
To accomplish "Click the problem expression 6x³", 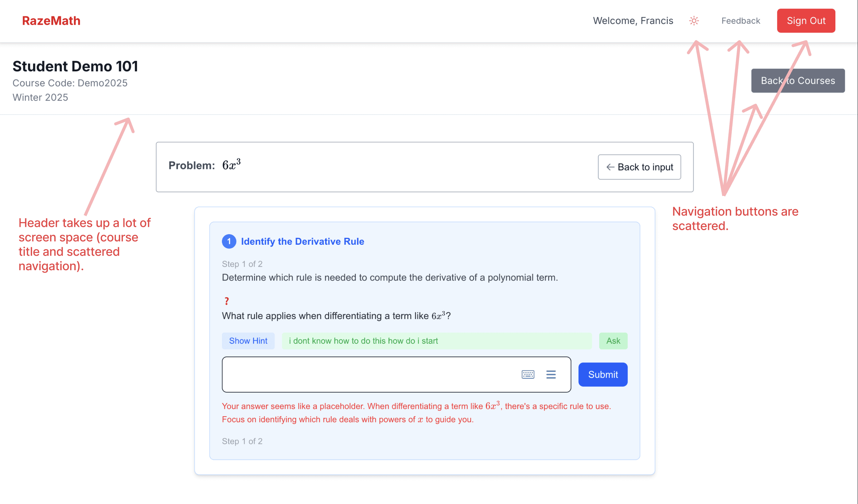I will [x=231, y=165].
